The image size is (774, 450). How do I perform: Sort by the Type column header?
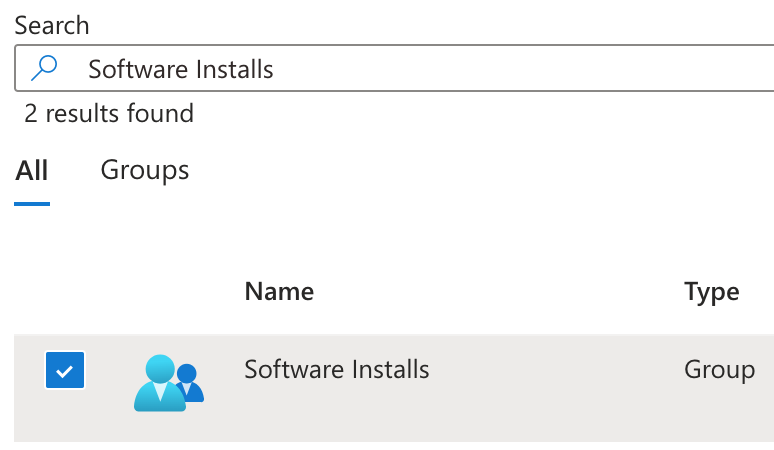[x=711, y=292]
